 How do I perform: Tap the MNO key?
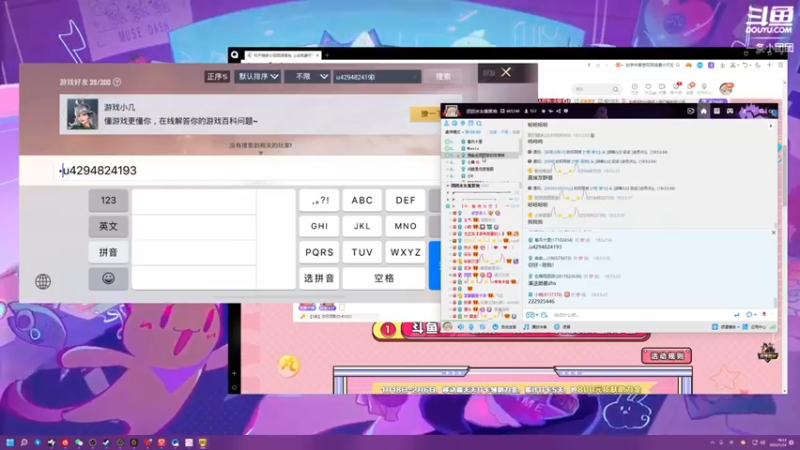tap(406, 226)
